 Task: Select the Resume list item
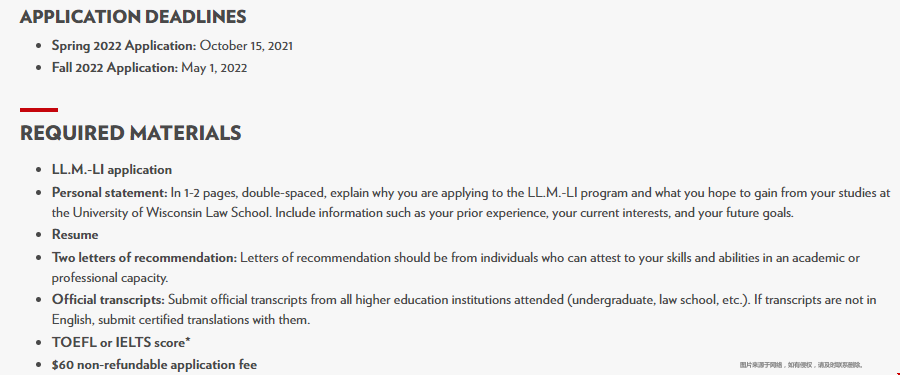point(75,234)
